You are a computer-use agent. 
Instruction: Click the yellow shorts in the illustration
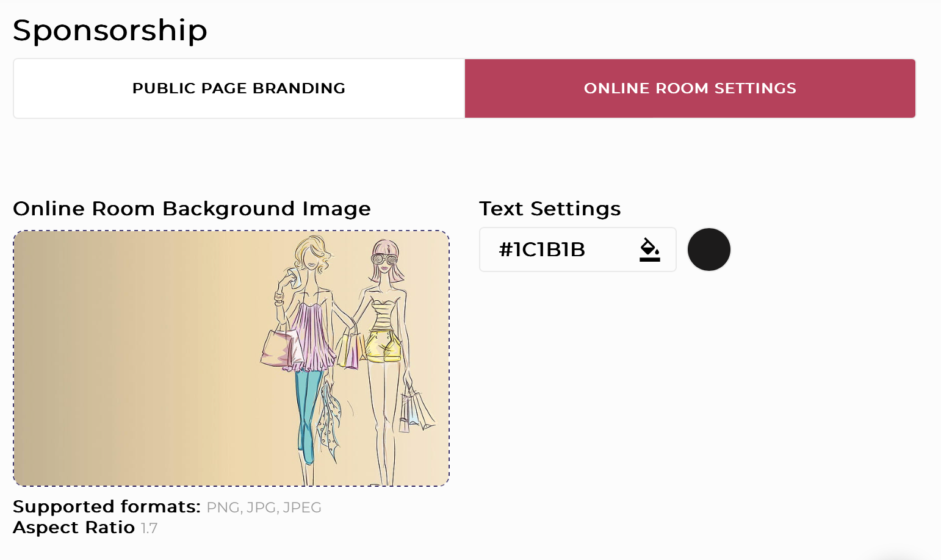point(384,346)
